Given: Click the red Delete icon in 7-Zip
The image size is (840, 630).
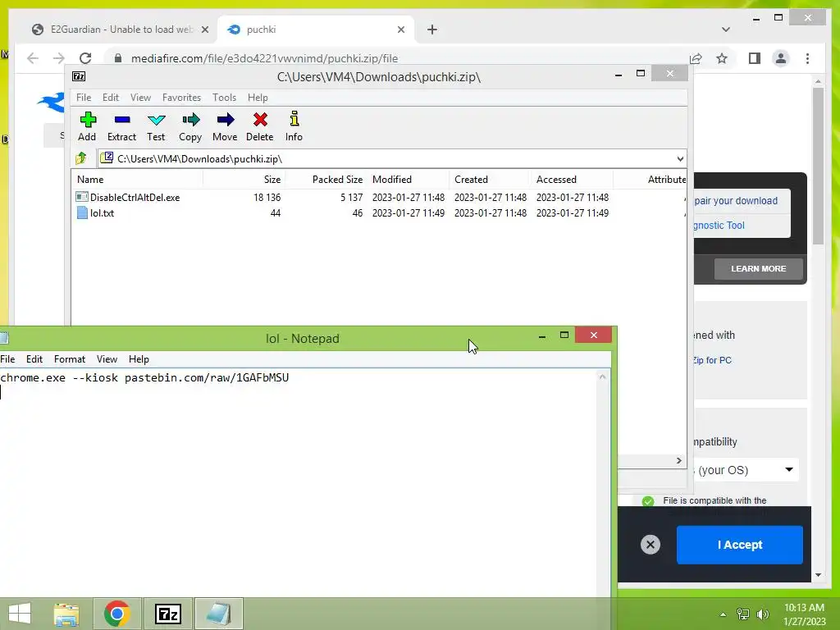Looking at the screenshot, I should (260, 127).
